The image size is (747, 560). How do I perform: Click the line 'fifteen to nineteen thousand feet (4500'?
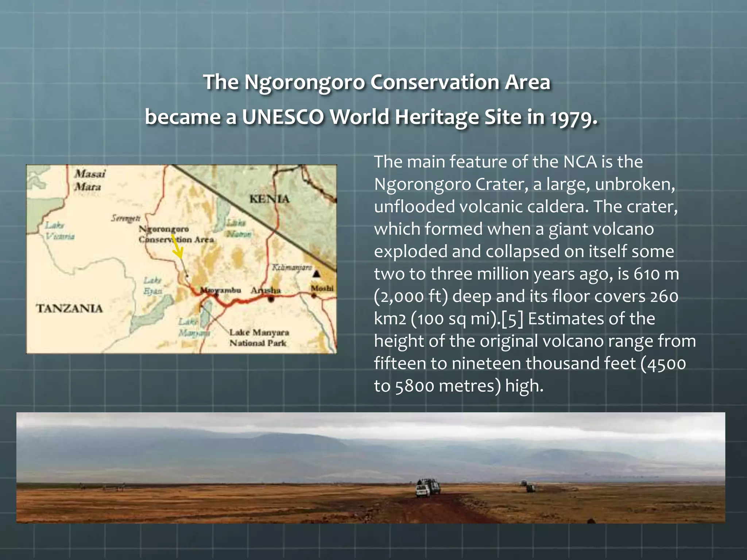pyautogui.click(x=530, y=364)
